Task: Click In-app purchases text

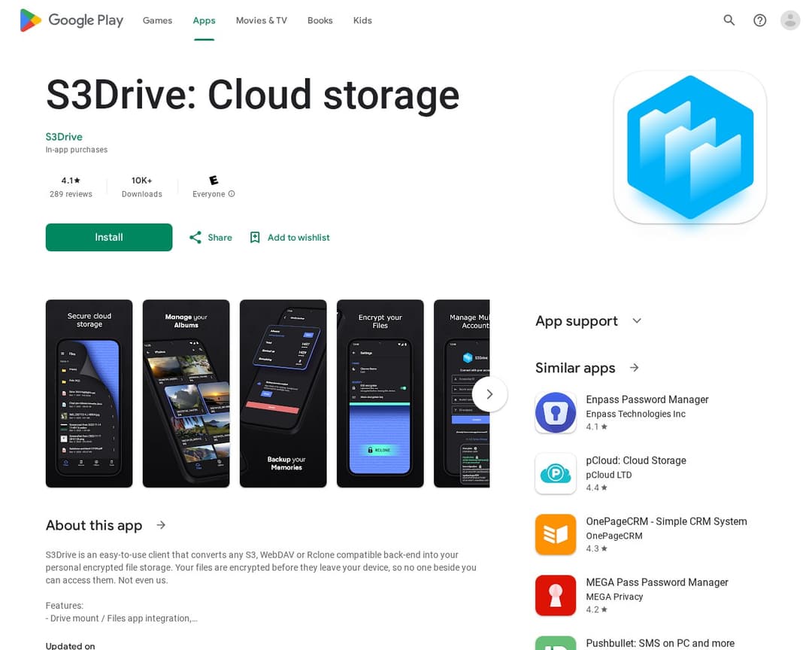Action: pyautogui.click(x=77, y=150)
